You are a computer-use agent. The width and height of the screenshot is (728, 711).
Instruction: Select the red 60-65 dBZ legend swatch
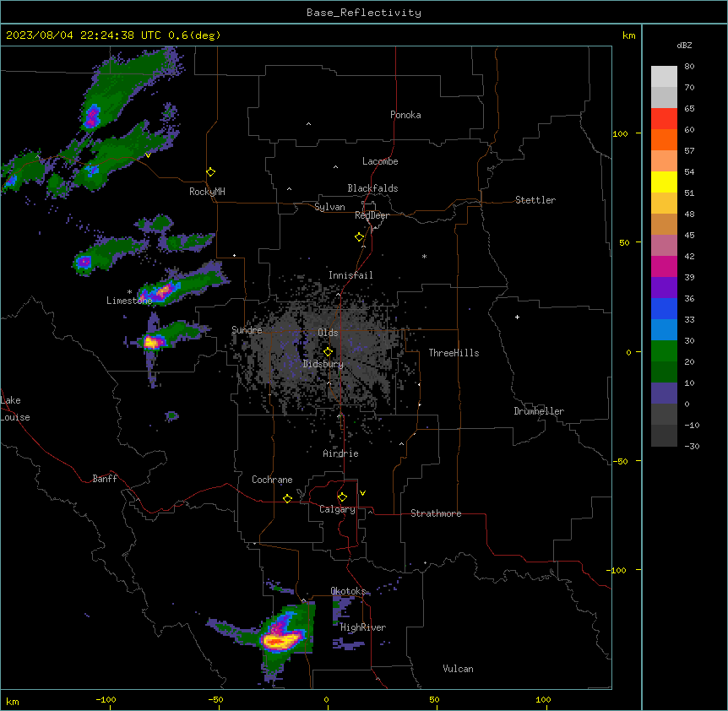click(664, 119)
